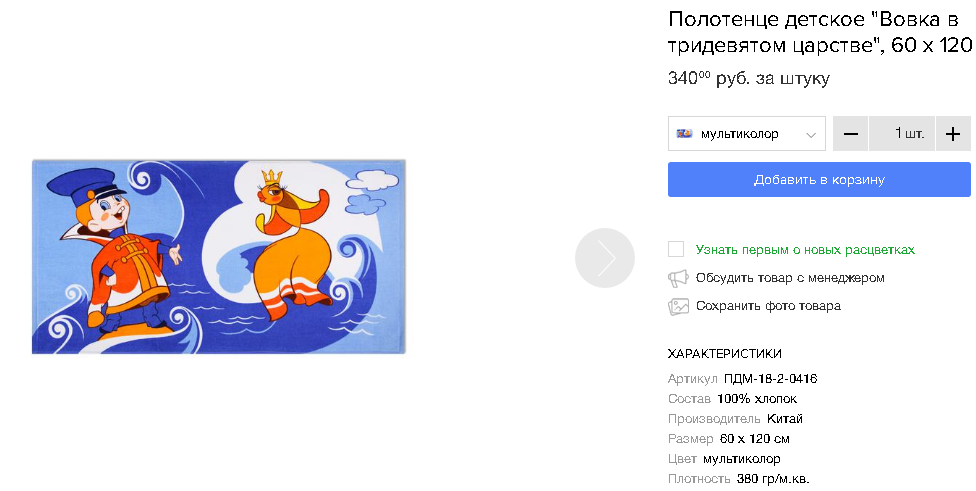Tick the new colors notification checkbox
Screen dimensions: 976x491
[x=676, y=249]
